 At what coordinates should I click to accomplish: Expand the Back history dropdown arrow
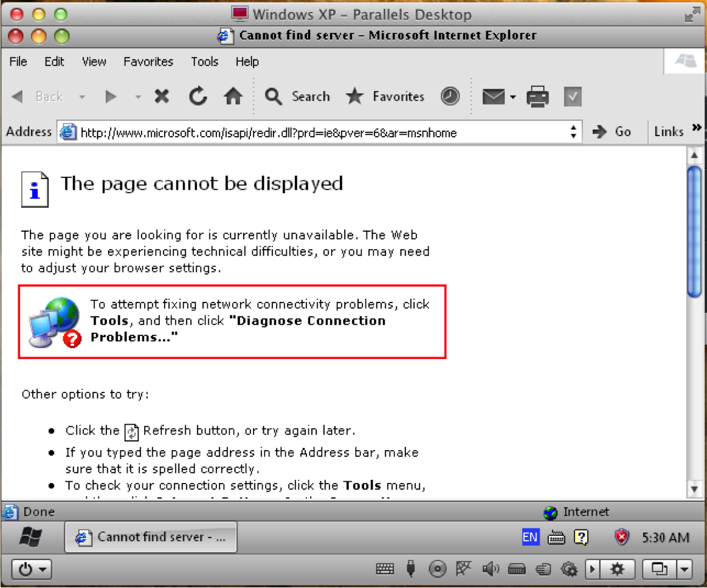(x=82, y=97)
